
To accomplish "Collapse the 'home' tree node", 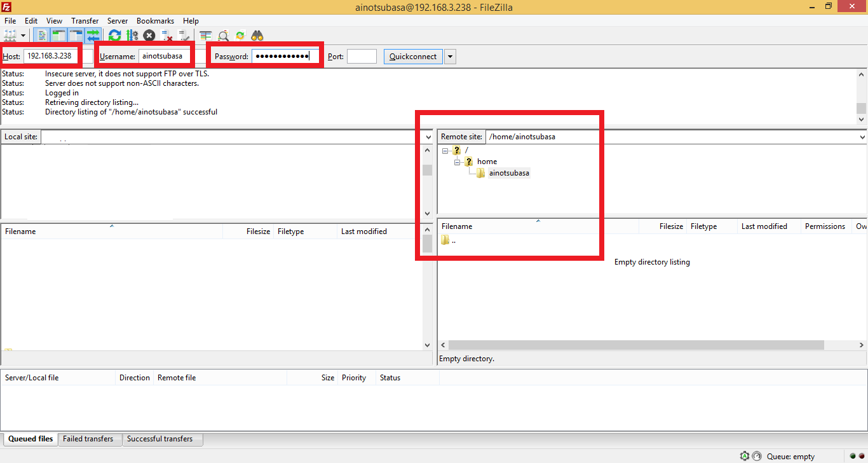I will click(x=458, y=162).
